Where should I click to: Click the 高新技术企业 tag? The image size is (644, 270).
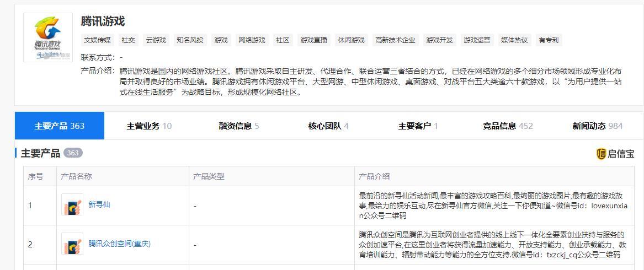[x=395, y=40]
